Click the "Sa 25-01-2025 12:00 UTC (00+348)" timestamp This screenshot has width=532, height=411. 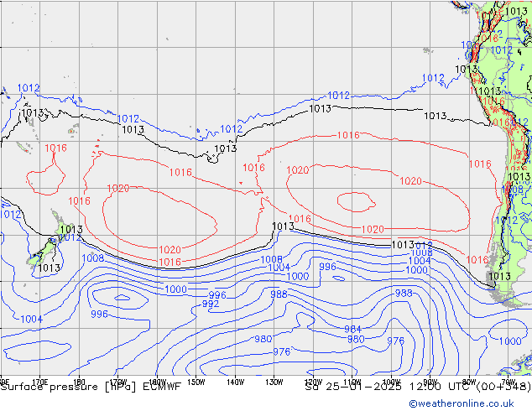tap(418, 387)
